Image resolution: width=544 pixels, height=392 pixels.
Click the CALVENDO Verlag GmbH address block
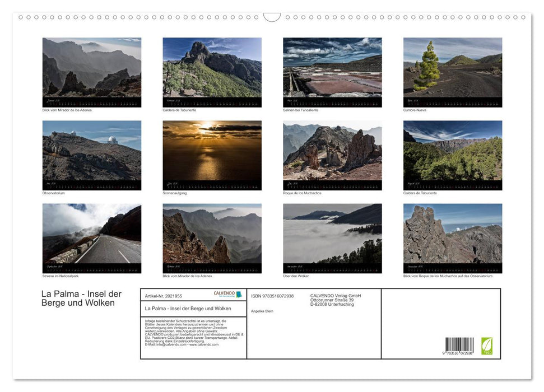tap(334, 300)
